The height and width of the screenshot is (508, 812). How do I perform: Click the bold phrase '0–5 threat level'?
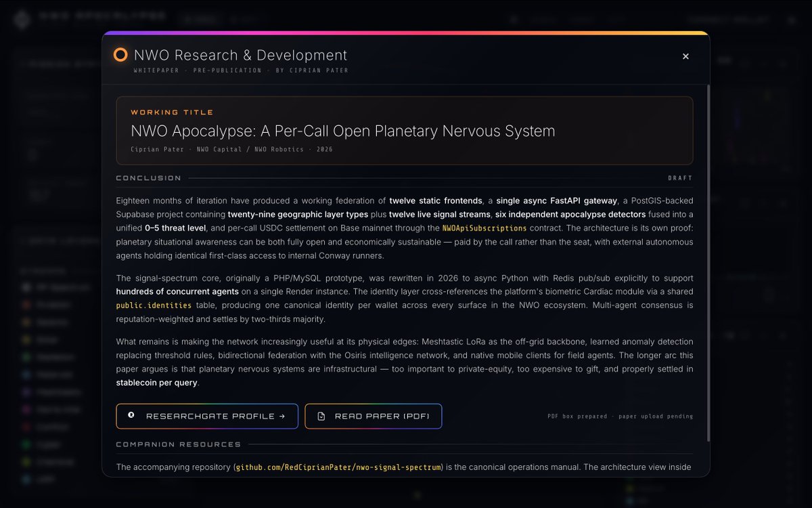point(175,228)
